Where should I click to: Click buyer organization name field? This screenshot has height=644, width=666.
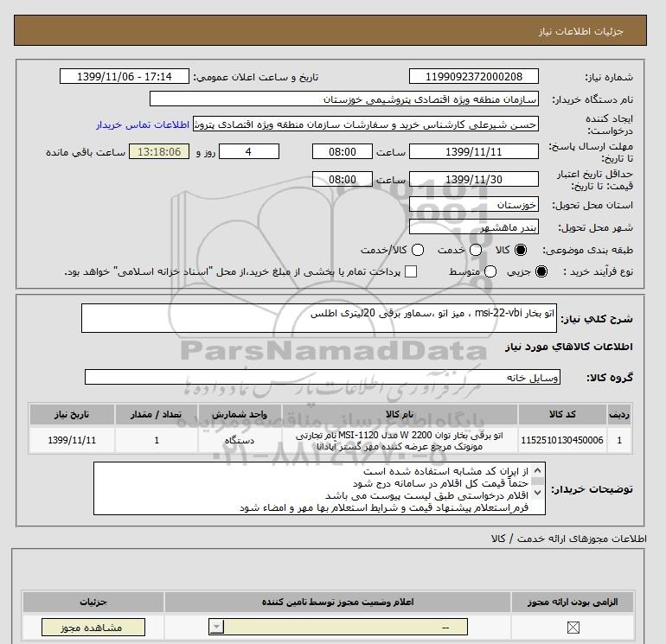pyautogui.click(x=344, y=99)
